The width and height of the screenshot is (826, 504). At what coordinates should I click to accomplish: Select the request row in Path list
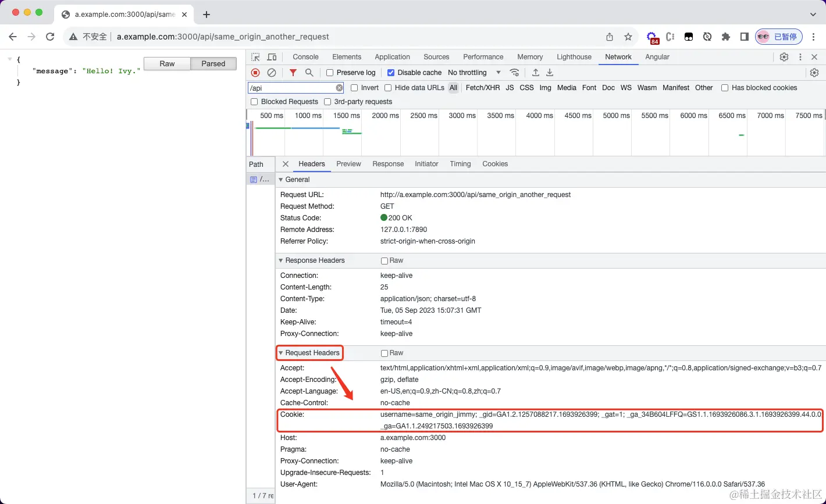[260, 180]
